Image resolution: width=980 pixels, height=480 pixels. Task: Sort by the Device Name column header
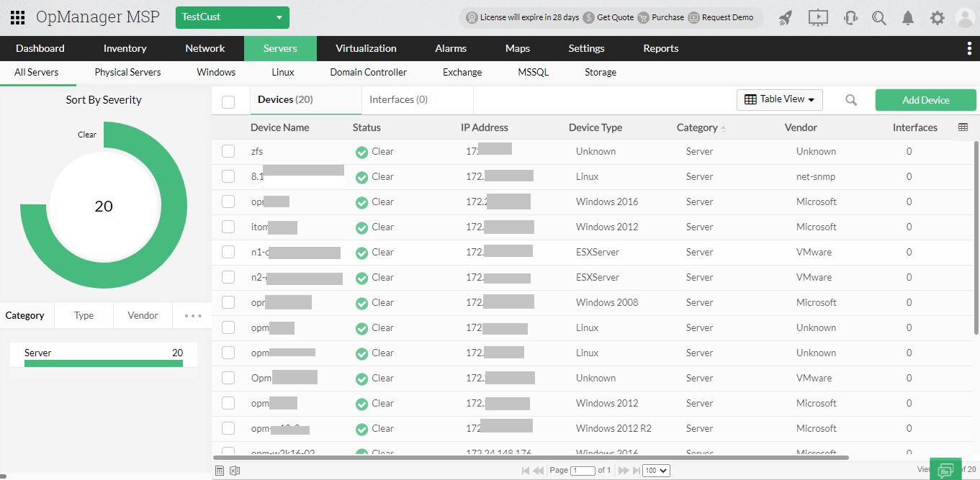pyautogui.click(x=280, y=127)
